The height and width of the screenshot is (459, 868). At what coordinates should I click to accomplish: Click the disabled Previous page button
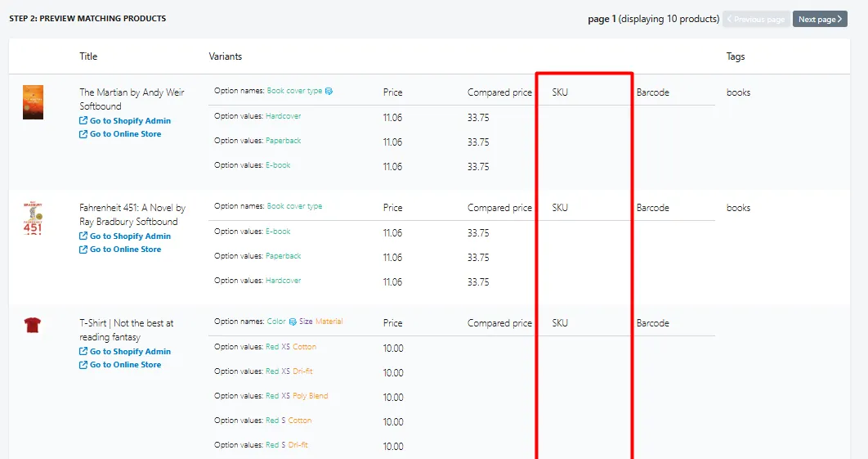(756, 19)
